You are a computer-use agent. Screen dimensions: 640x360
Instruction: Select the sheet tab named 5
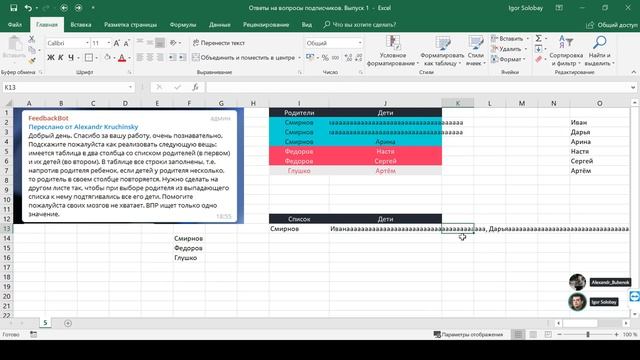click(45, 323)
